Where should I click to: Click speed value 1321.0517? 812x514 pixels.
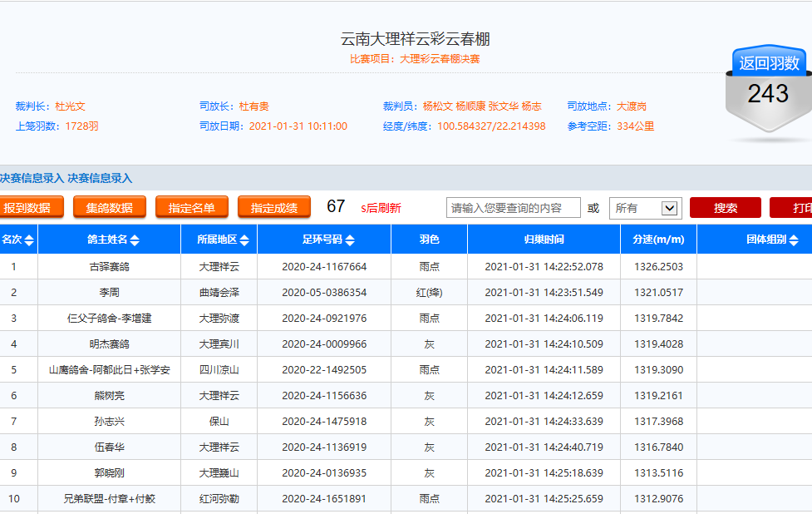659,293
